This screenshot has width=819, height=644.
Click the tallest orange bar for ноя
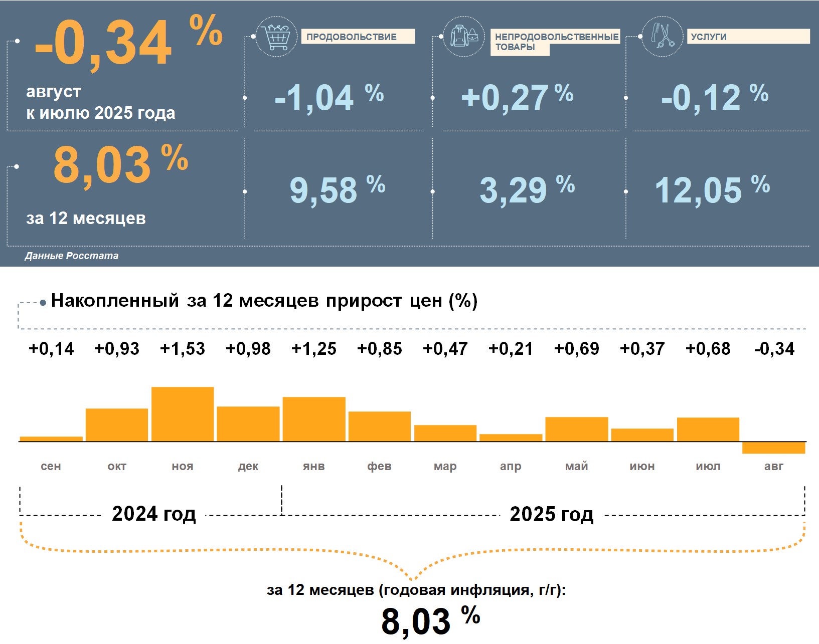[x=183, y=414]
